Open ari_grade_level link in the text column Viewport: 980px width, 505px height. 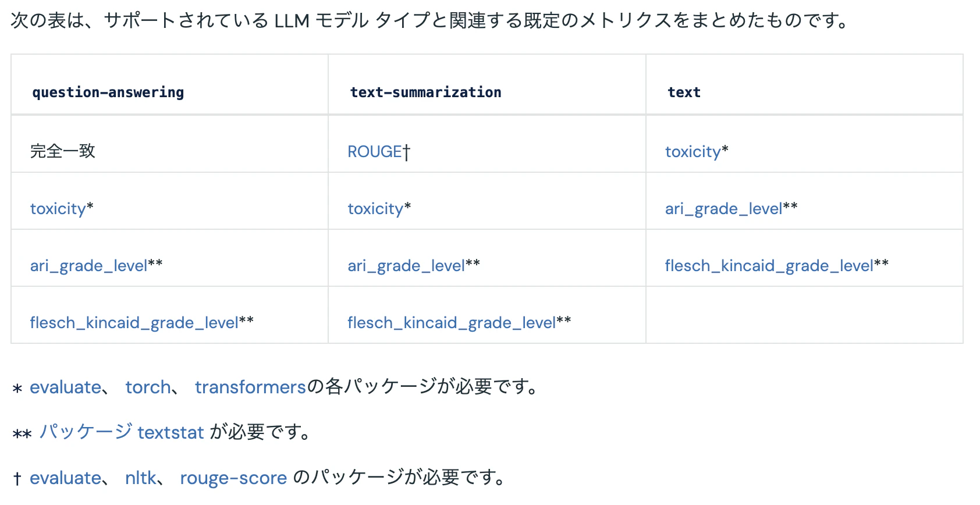pos(724,208)
